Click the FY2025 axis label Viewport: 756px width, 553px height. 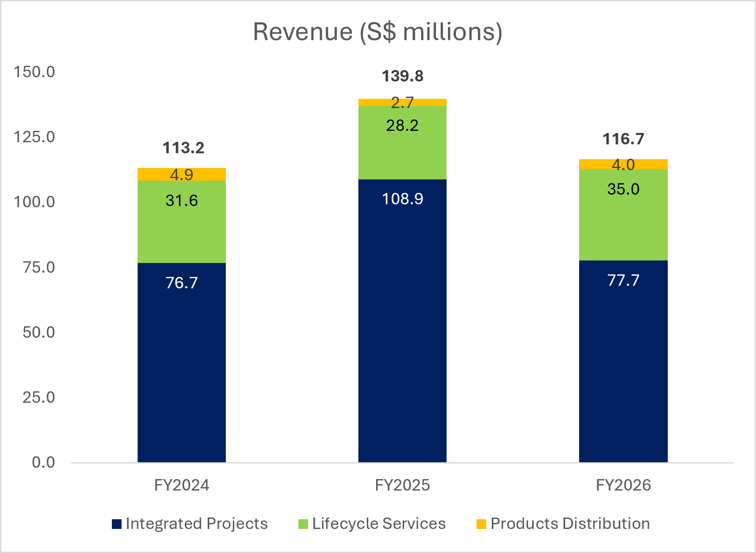(x=402, y=485)
